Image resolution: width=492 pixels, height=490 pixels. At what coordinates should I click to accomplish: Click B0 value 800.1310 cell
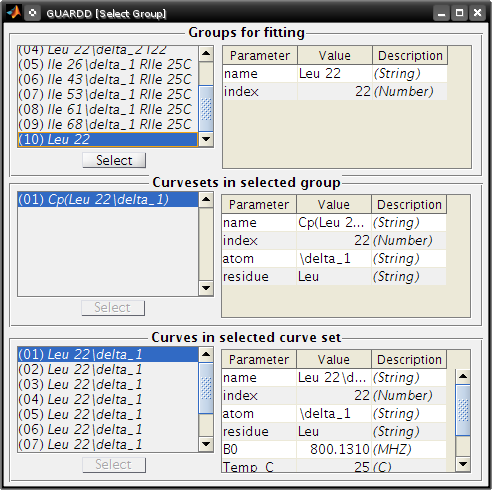click(334, 449)
